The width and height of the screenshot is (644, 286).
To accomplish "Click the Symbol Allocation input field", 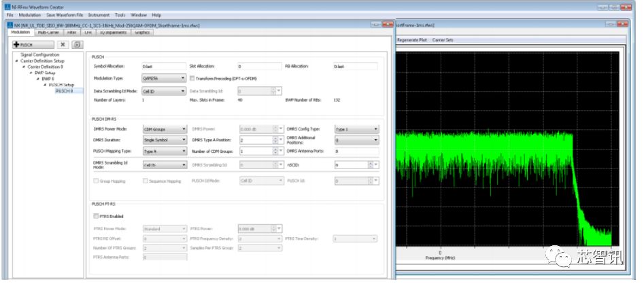I will (164, 66).
